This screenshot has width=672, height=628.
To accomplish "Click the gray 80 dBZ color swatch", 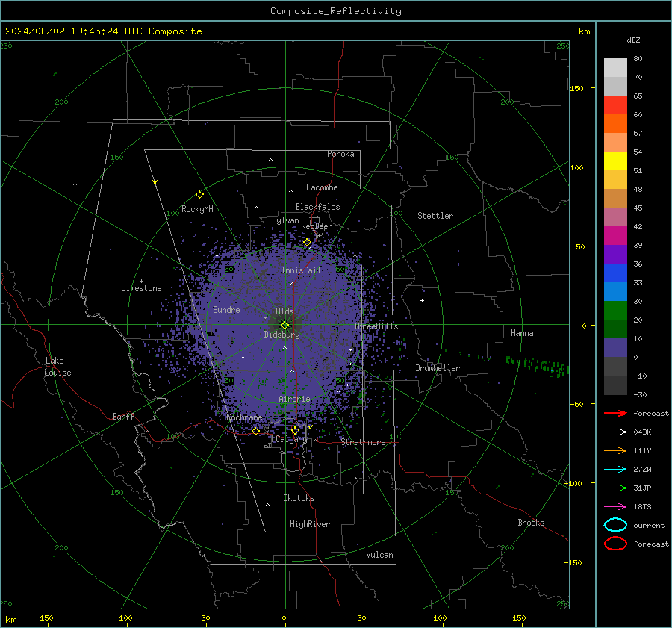I will 615,67.
